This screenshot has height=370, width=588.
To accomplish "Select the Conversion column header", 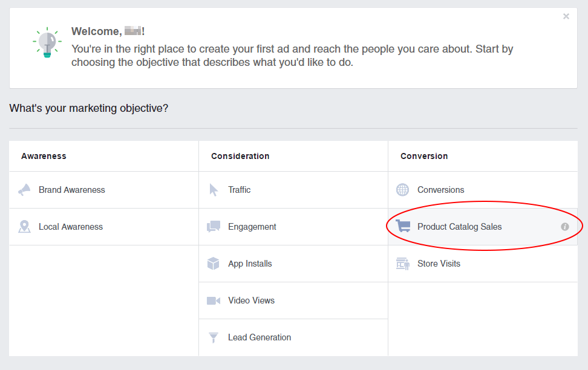I will tap(424, 155).
